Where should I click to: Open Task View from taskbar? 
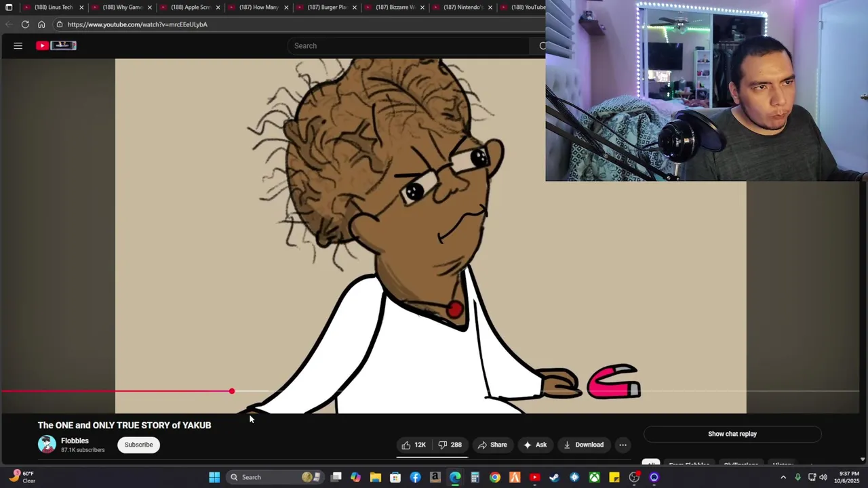pos(336,477)
